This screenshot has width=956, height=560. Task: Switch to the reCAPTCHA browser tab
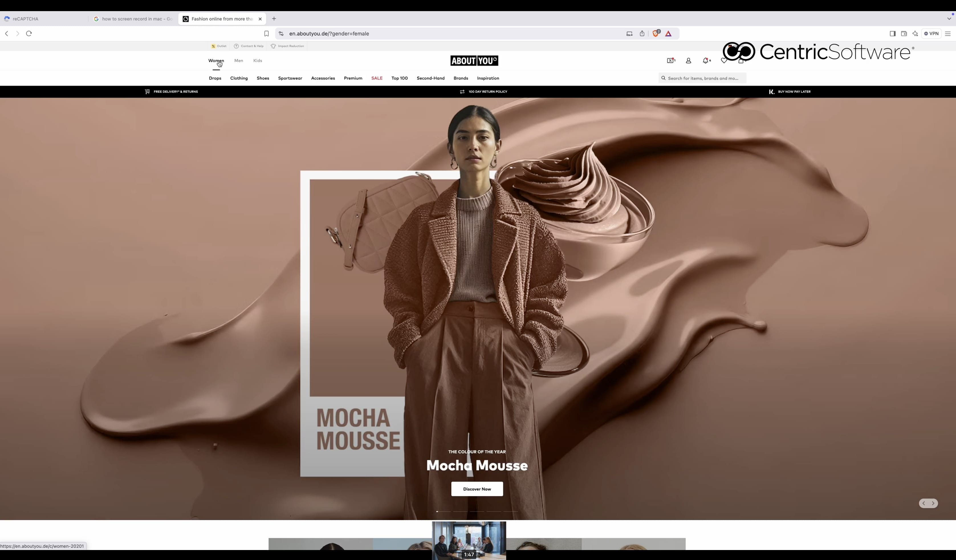25,19
